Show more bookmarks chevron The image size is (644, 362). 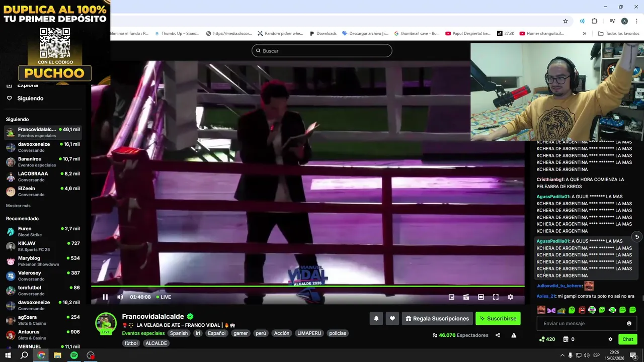584,34
